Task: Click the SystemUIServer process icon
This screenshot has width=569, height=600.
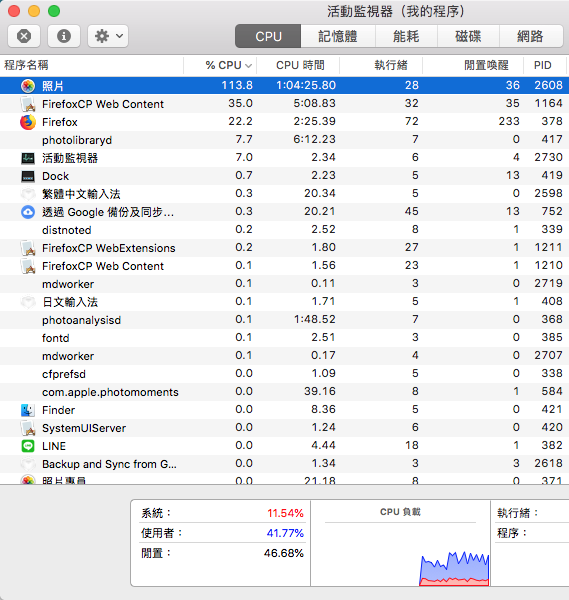Action: click(28, 428)
